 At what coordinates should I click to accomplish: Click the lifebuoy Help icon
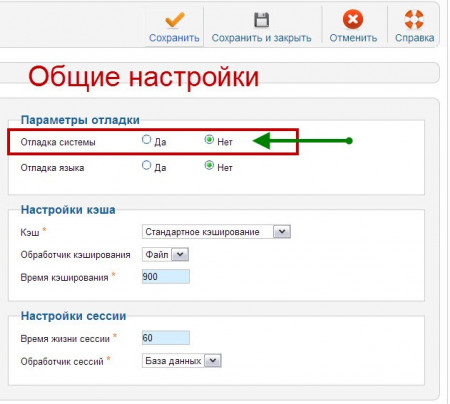click(414, 19)
